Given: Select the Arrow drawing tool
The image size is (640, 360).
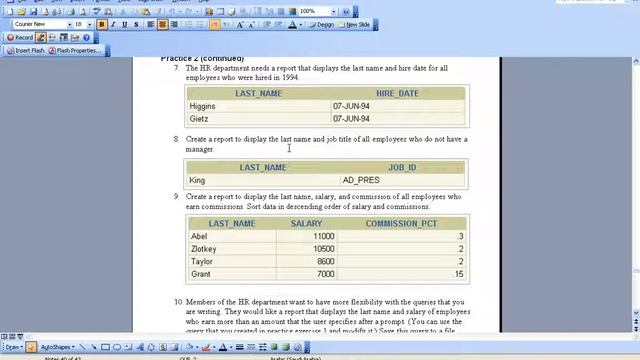Looking at the screenshot, I should (x=94, y=347).
